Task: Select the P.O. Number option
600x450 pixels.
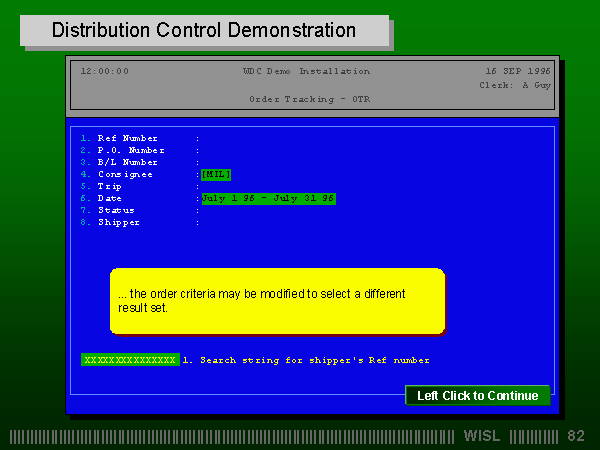Action: (131, 150)
